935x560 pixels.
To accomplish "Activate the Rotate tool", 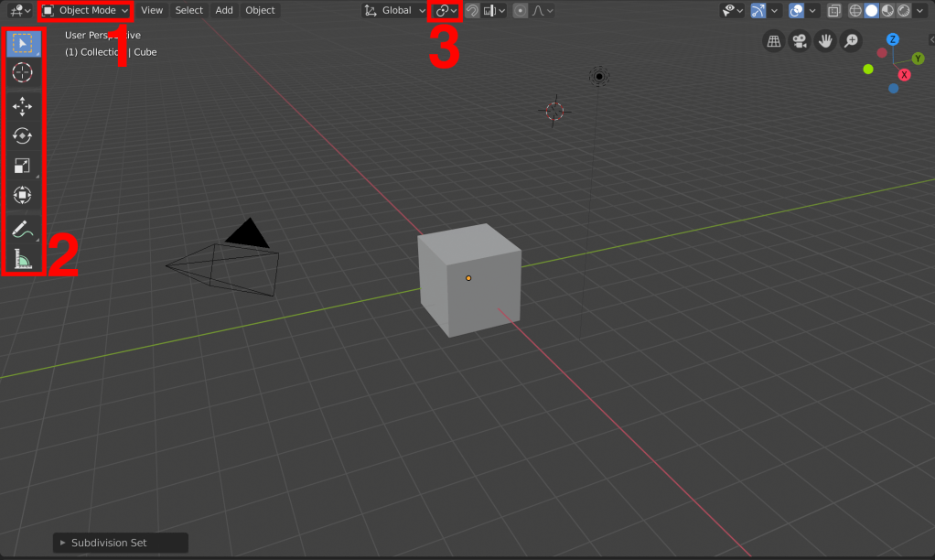I will [23, 135].
